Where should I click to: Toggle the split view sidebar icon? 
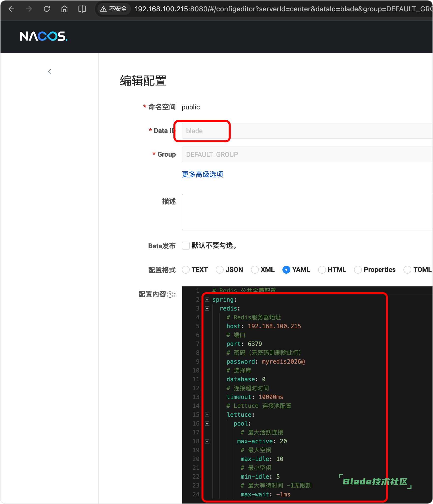coord(82,9)
